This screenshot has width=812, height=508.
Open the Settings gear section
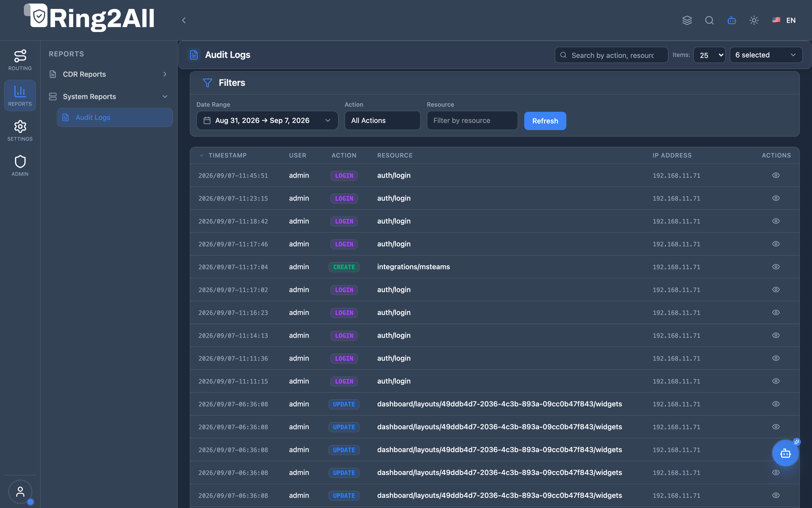click(x=20, y=131)
